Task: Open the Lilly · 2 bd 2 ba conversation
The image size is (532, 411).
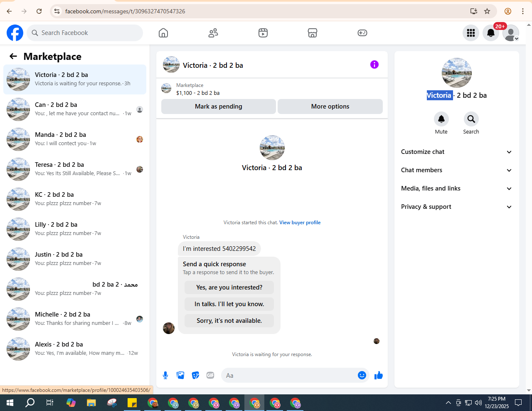Action: point(75,229)
